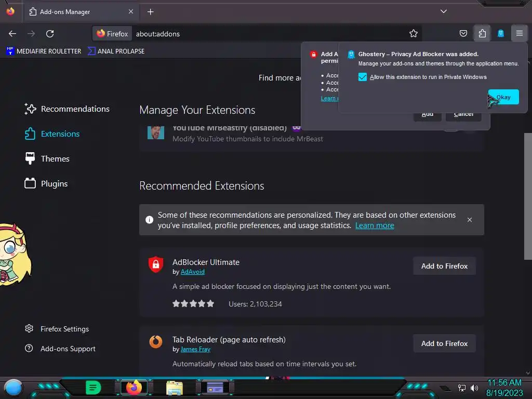
Task: Open Add-ons Support link
Action: click(x=60, y=349)
